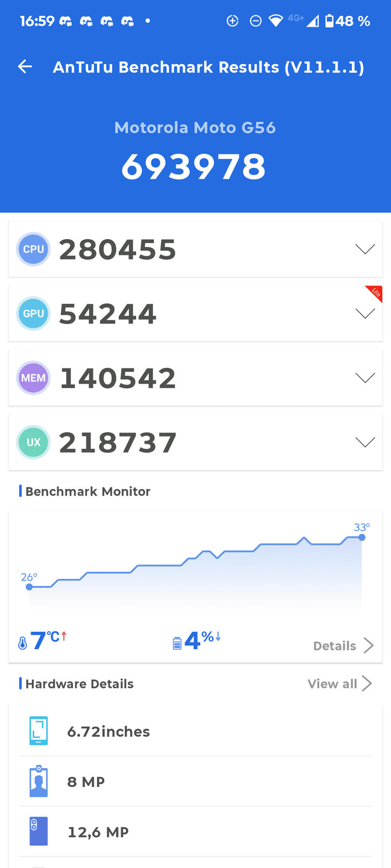Tap the screen size phone icon

(x=39, y=731)
